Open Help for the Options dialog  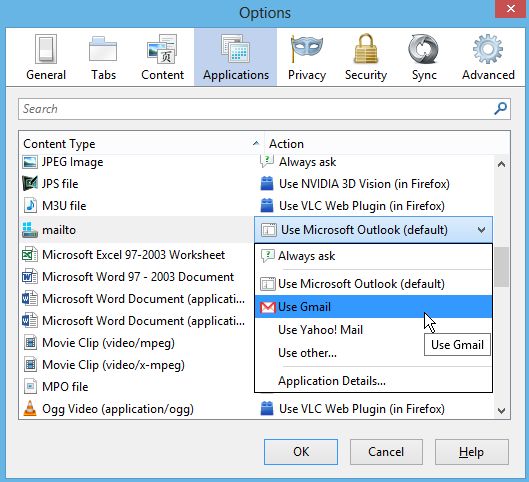click(472, 452)
